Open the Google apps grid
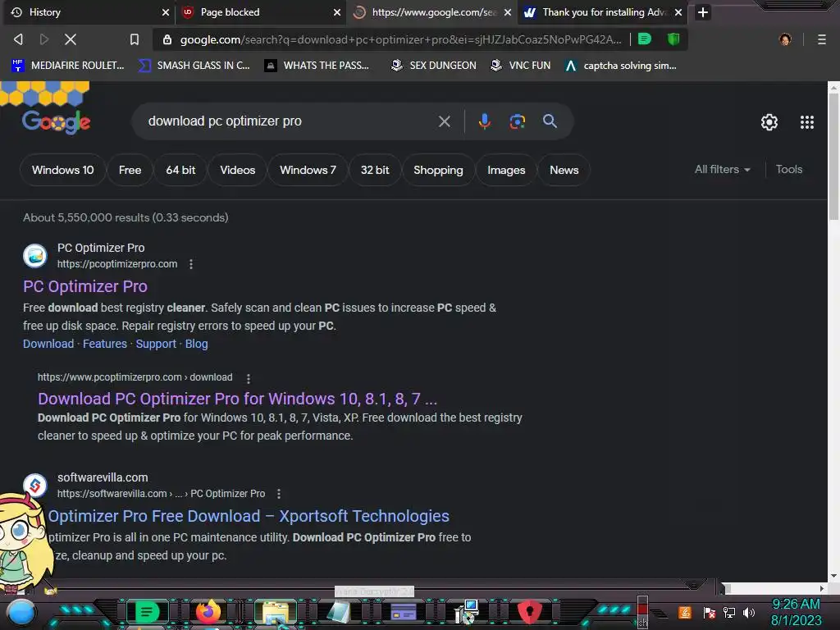This screenshot has height=630, width=840. (807, 122)
